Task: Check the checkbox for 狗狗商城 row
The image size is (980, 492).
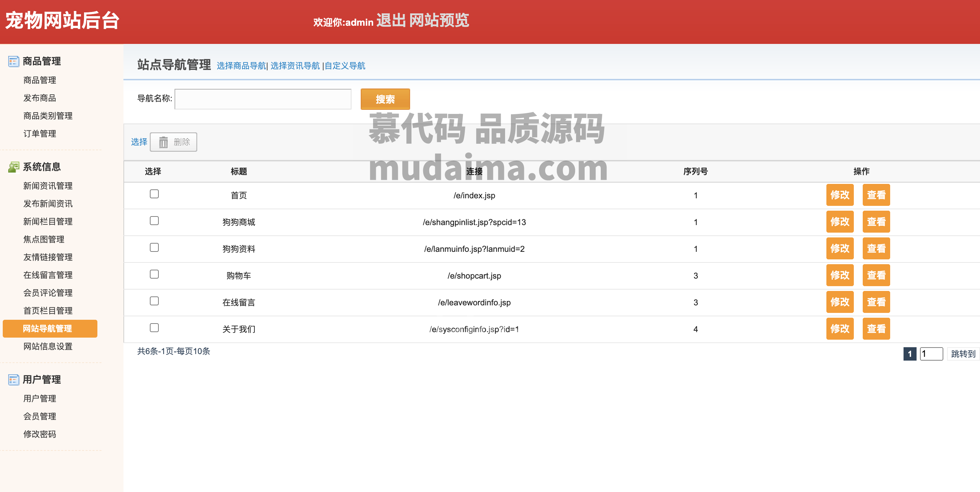Action: (x=154, y=221)
